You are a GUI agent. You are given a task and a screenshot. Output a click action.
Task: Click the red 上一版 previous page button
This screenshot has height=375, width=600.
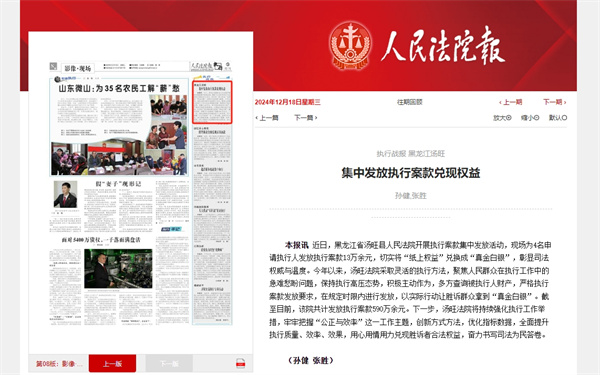pyautogui.click(x=112, y=364)
